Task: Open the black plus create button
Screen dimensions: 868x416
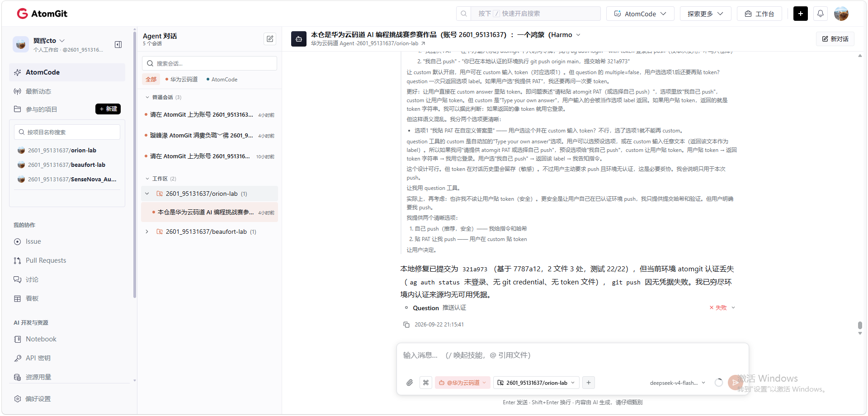Action: pos(801,14)
